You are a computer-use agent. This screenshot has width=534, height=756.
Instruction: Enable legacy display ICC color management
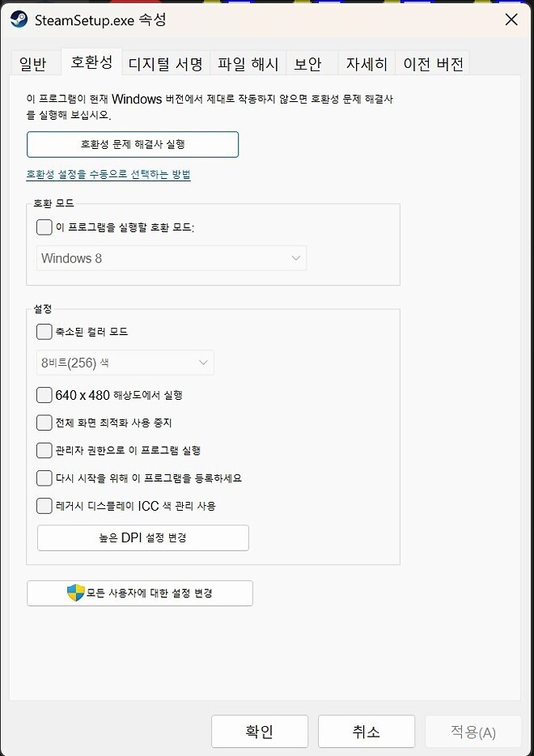point(44,503)
